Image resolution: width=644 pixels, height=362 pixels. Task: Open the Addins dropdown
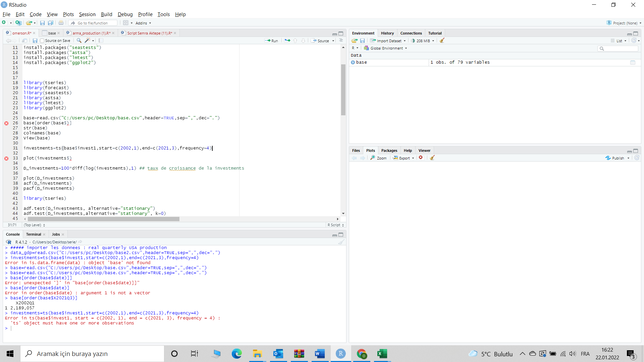pyautogui.click(x=143, y=23)
